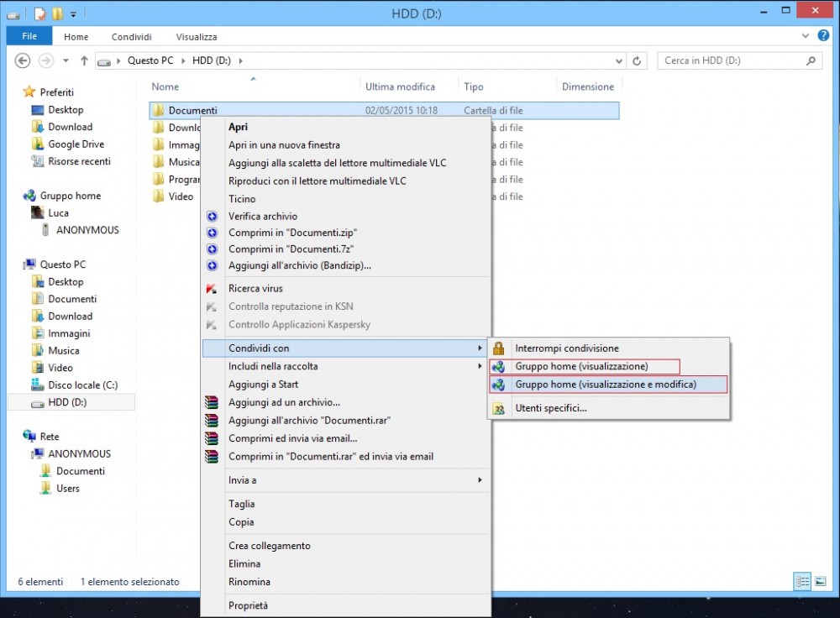Viewport: 840px width, 618px height.
Task: Choose Proprietà from the context menu
Action: click(x=248, y=605)
